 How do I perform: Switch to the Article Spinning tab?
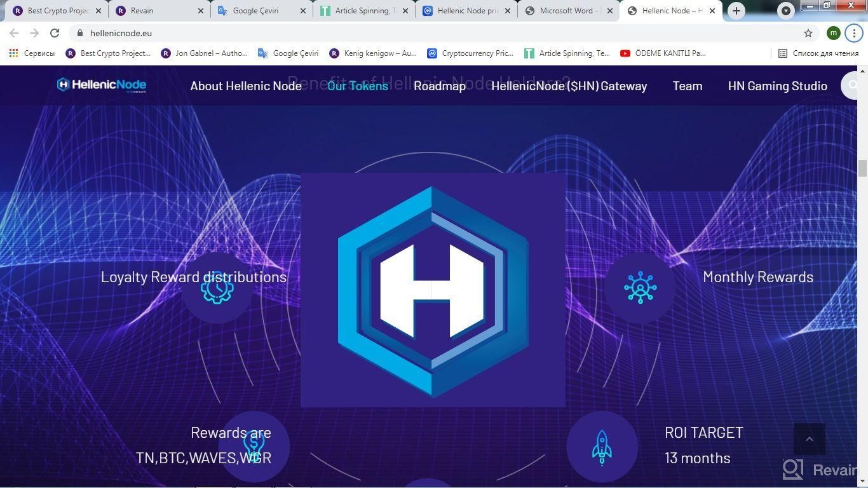click(x=363, y=11)
